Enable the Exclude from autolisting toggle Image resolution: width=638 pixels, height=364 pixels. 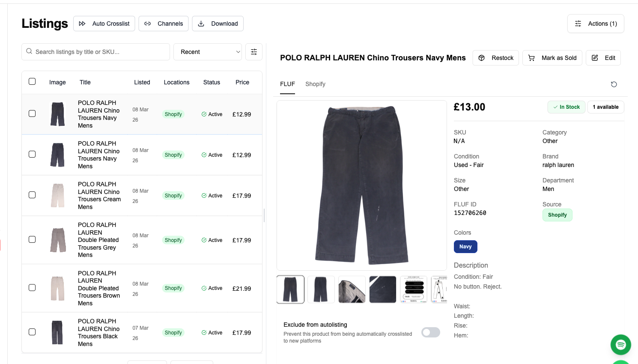coord(430,332)
